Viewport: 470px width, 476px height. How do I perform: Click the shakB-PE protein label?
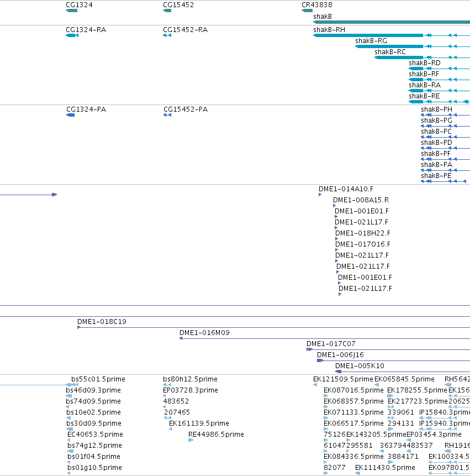click(x=436, y=176)
